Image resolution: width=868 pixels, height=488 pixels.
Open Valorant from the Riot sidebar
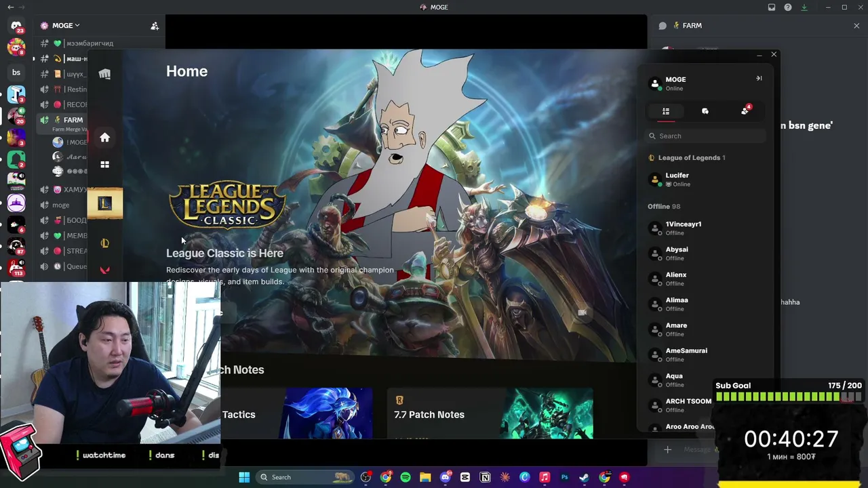point(104,270)
